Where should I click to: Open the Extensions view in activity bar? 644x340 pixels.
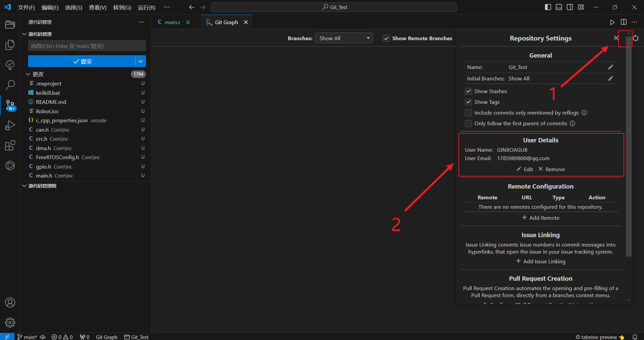click(x=10, y=145)
